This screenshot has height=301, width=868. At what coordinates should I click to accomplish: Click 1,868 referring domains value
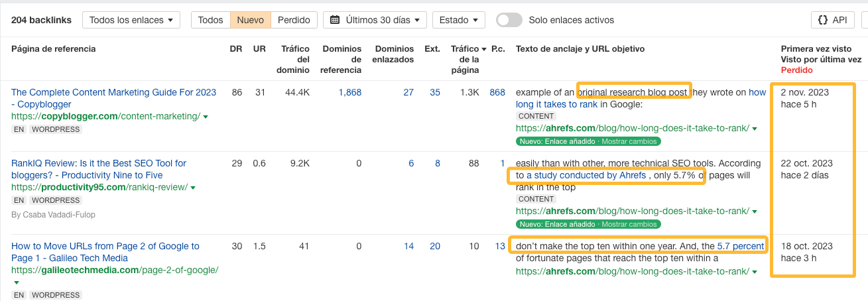[349, 92]
